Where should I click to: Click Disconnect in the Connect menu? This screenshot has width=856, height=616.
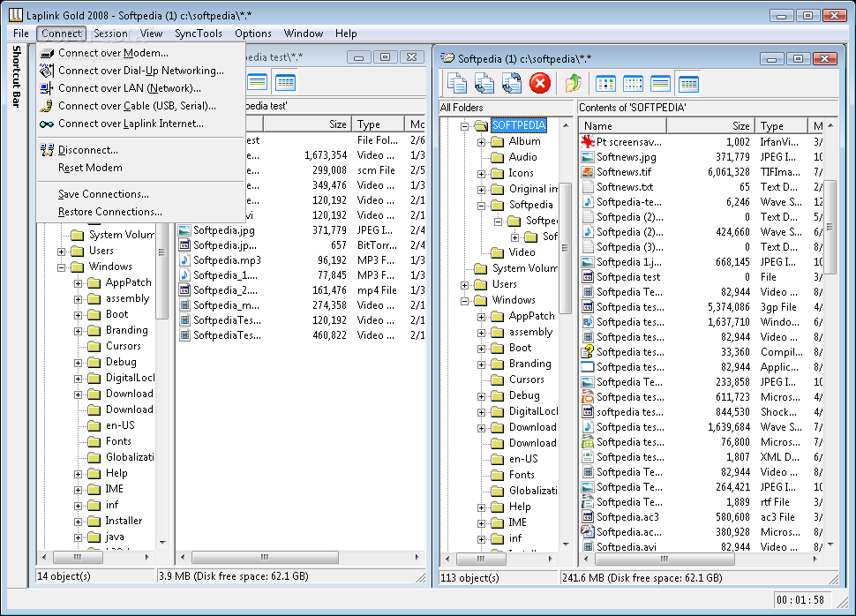[88, 150]
